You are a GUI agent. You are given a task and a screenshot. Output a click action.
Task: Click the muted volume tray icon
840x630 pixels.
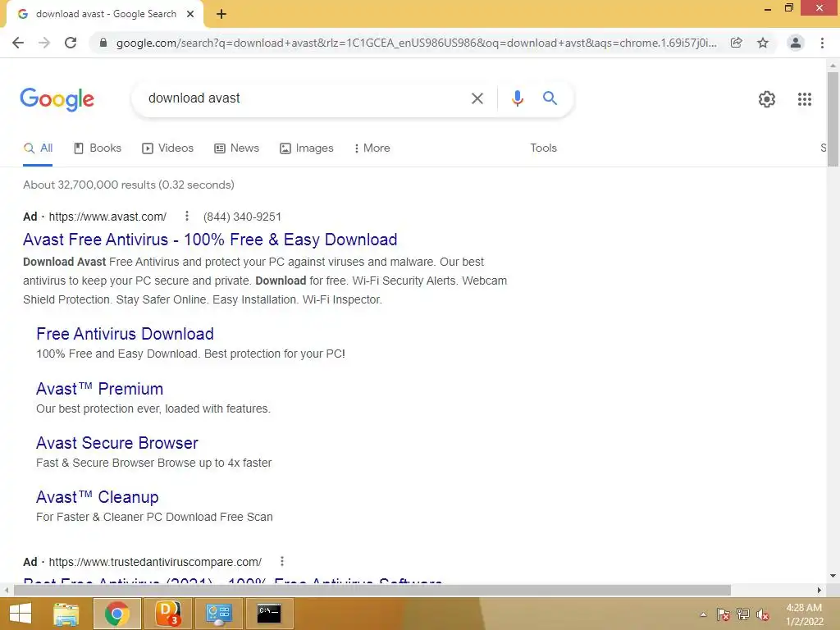[x=763, y=614]
